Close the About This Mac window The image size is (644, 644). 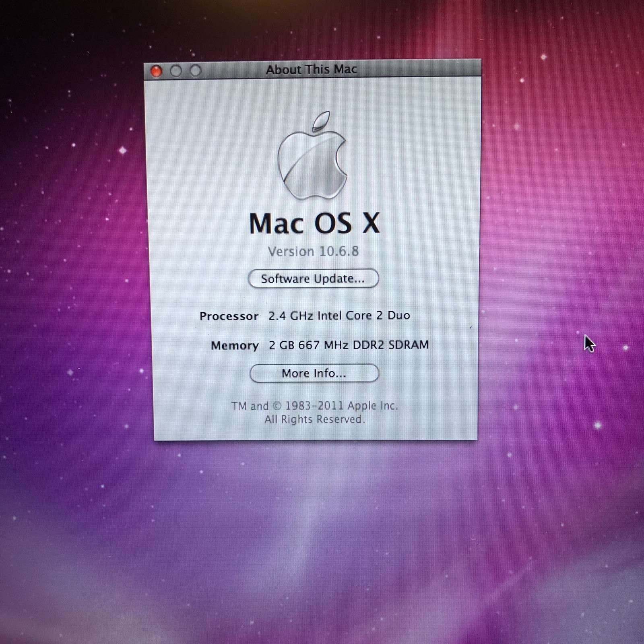pyautogui.click(x=156, y=71)
